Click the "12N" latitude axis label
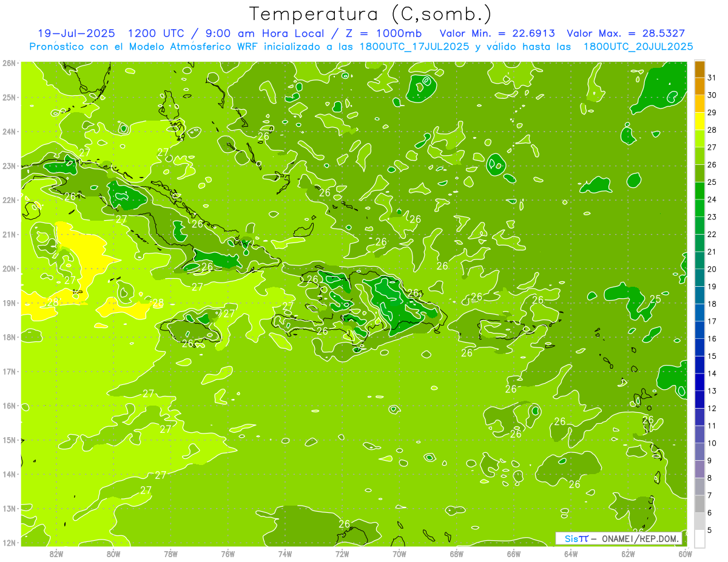 pos(8,543)
